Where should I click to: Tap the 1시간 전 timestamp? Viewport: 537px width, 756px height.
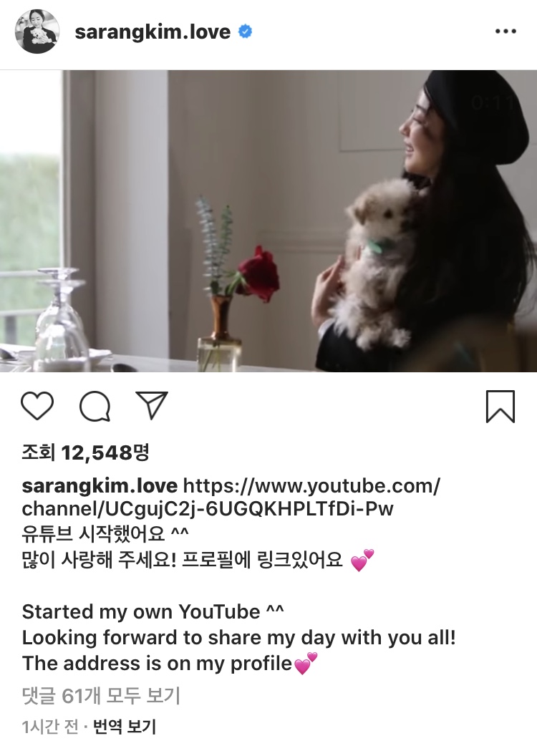point(50,727)
